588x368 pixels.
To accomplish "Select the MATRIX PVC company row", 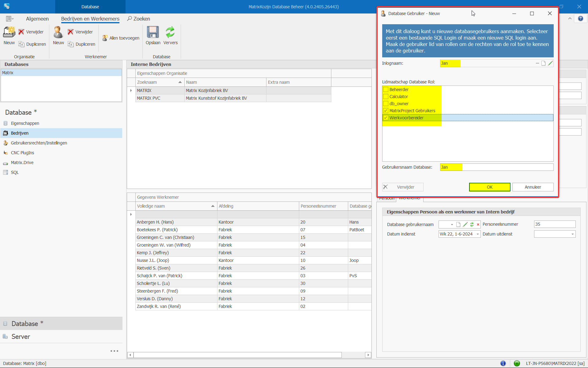I will click(233, 98).
